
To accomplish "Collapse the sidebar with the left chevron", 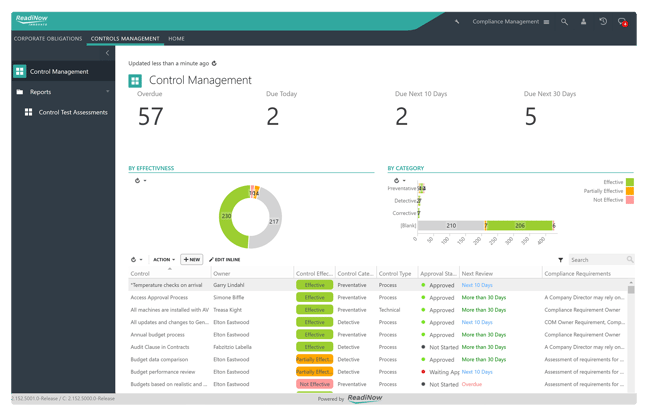I will pos(107,53).
